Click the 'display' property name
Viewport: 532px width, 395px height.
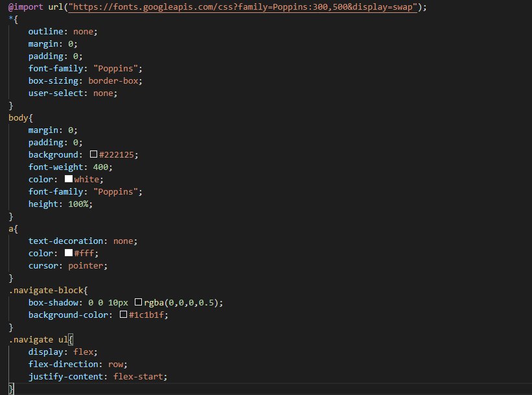tap(45, 352)
